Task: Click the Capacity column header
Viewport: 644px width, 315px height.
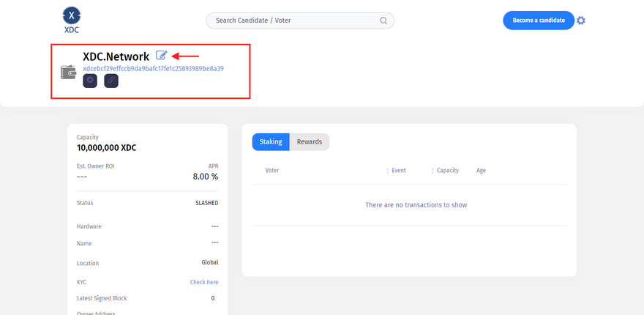Action: point(448,171)
